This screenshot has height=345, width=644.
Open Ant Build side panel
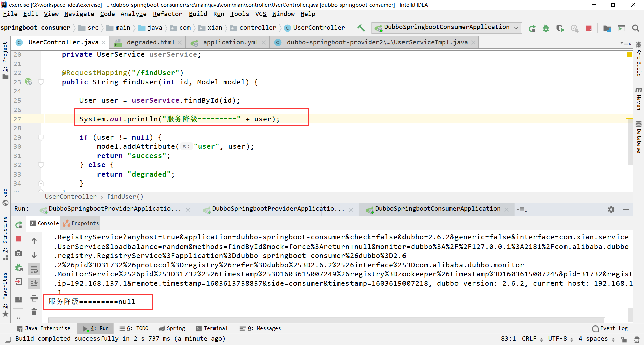639,59
